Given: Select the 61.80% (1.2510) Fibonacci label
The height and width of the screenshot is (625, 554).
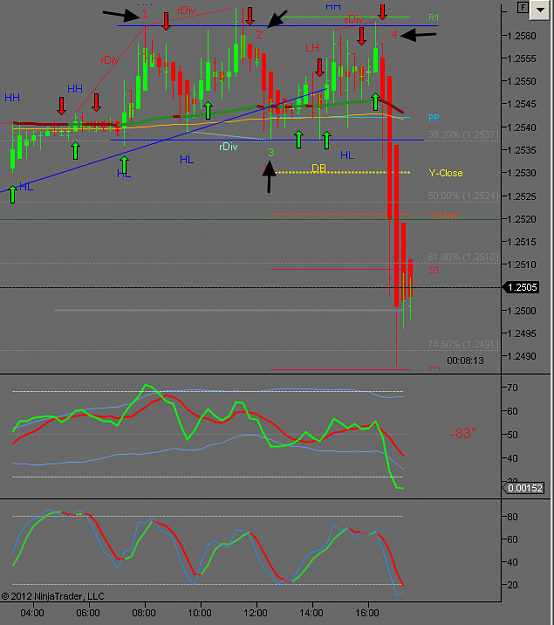Looking at the screenshot, I should [463, 257].
